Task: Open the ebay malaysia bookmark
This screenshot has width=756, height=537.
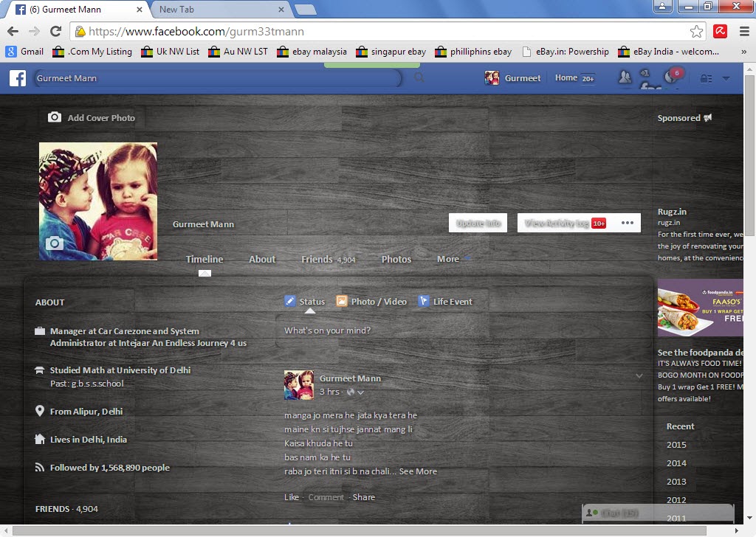Action: (x=312, y=52)
